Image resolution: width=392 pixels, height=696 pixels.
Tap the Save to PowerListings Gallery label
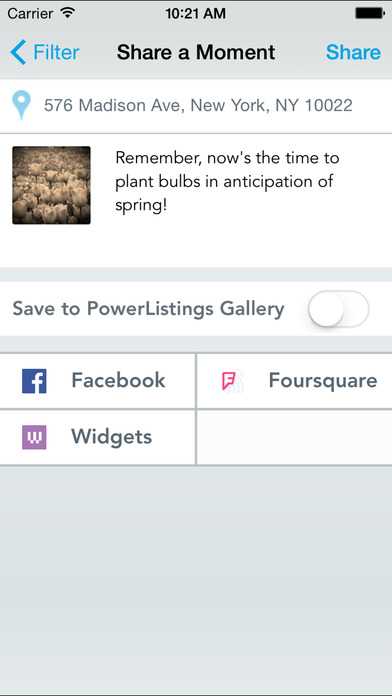coord(148,309)
